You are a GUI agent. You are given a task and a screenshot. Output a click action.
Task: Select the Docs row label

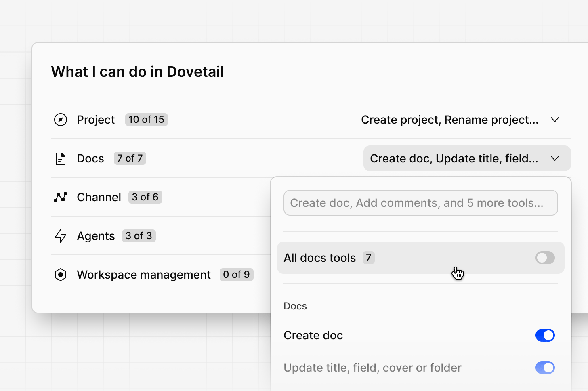point(90,158)
